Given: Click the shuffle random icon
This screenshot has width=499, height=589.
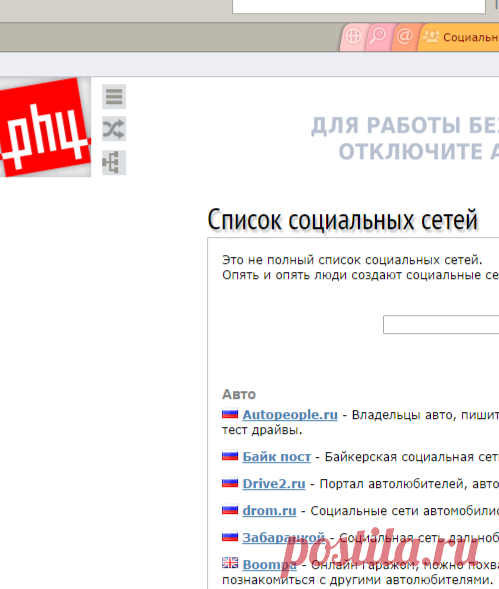Looking at the screenshot, I should point(114,129).
